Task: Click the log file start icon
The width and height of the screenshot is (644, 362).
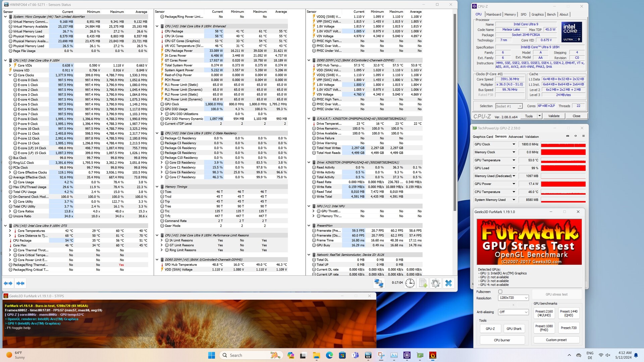Action: (x=423, y=283)
